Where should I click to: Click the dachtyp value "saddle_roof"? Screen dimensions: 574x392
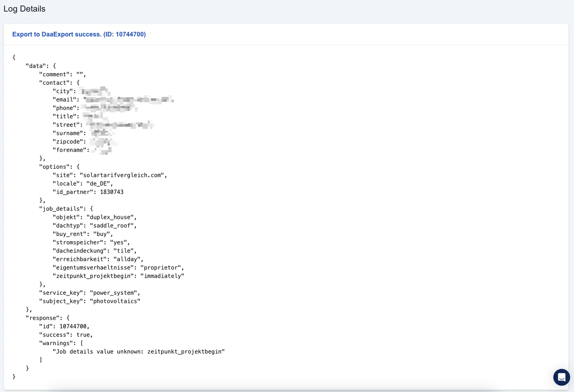pyautogui.click(x=112, y=226)
